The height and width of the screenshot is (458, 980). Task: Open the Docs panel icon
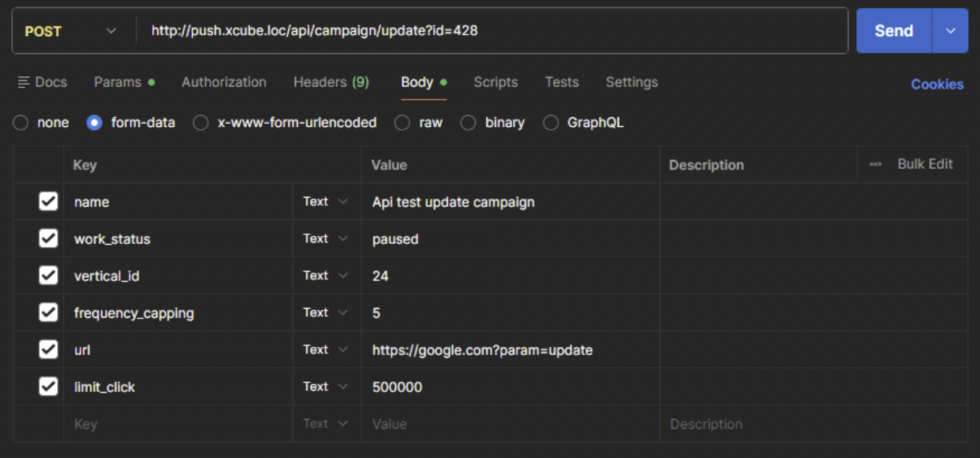click(24, 83)
